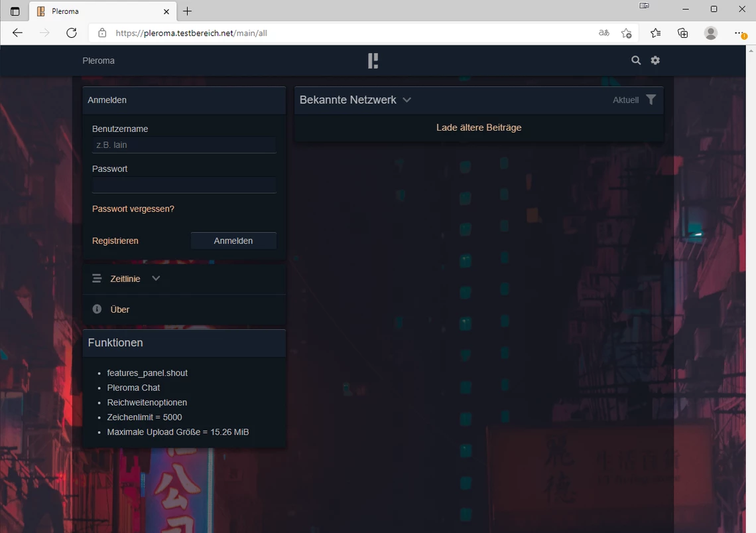Load older posts via Lade ältere Beiträge

pyautogui.click(x=478, y=127)
